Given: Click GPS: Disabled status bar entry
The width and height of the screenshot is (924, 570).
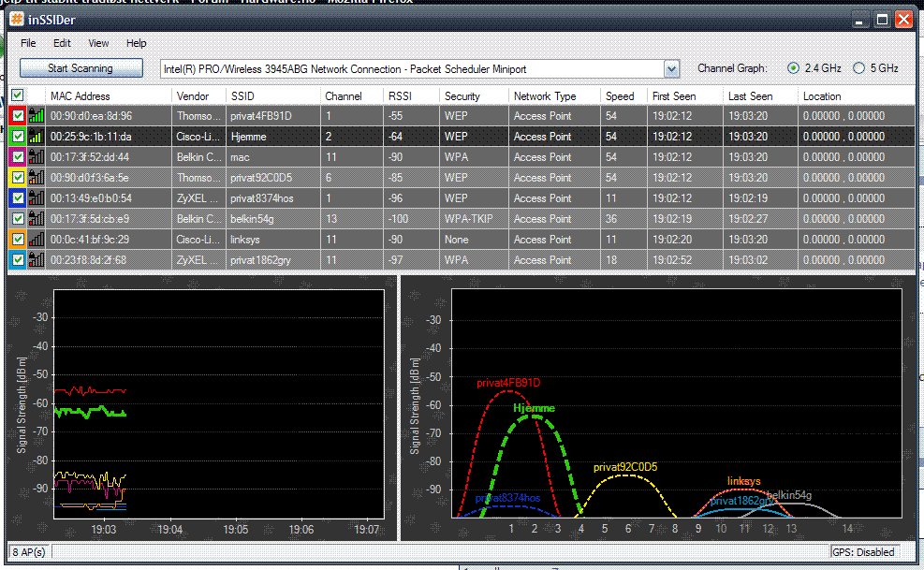Looking at the screenshot, I should (x=863, y=552).
